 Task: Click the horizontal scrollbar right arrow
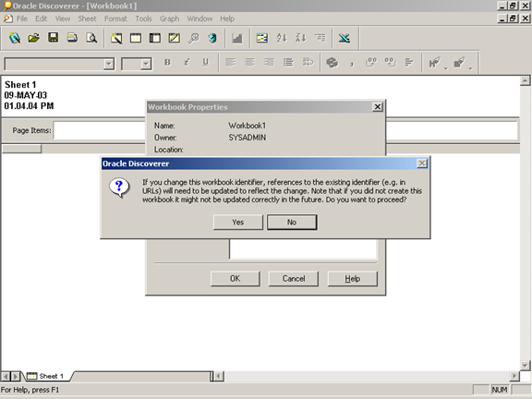[514, 376]
